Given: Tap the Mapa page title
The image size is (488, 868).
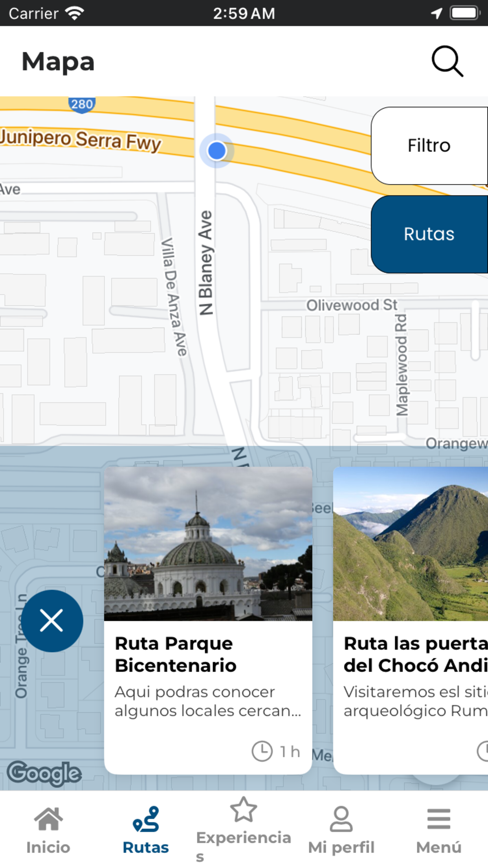Looking at the screenshot, I should pyautogui.click(x=58, y=62).
